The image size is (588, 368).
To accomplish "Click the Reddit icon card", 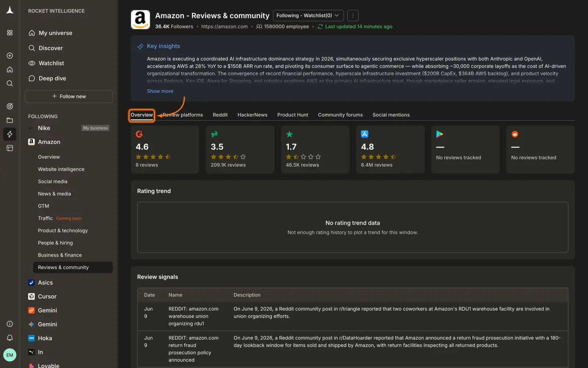I will (x=515, y=134).
